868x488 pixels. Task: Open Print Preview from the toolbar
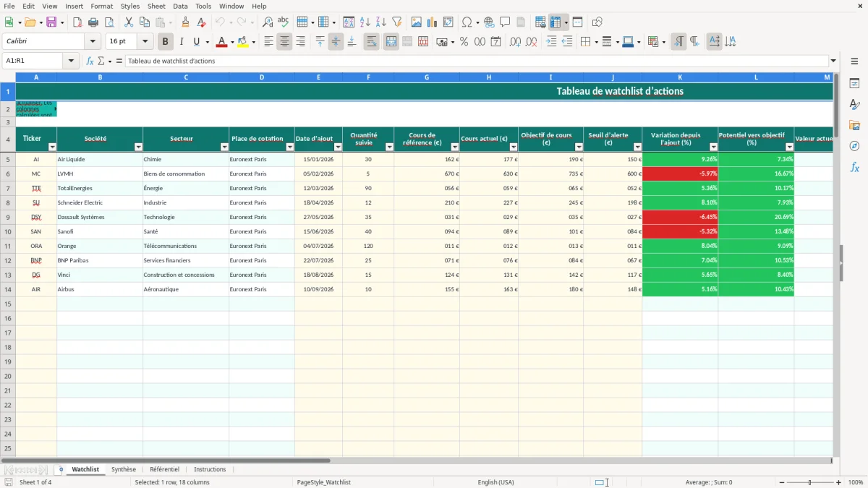pos(109,22)
